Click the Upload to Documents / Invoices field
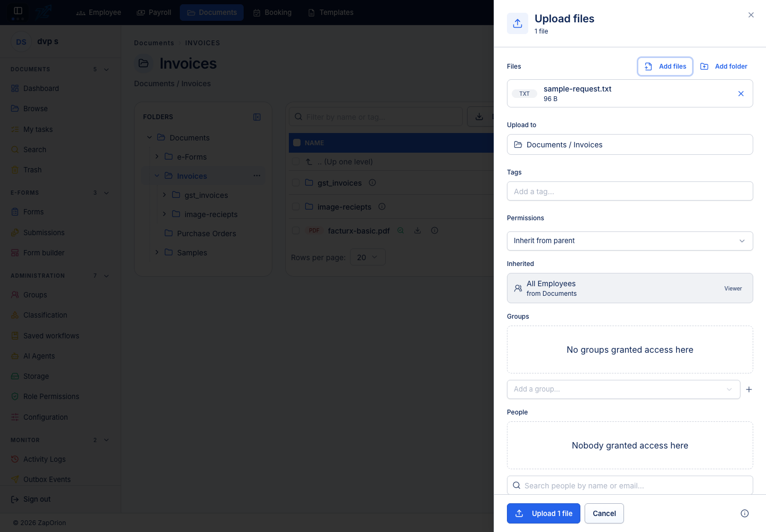This screenshot has width=766, height=532. click(630, 145)
